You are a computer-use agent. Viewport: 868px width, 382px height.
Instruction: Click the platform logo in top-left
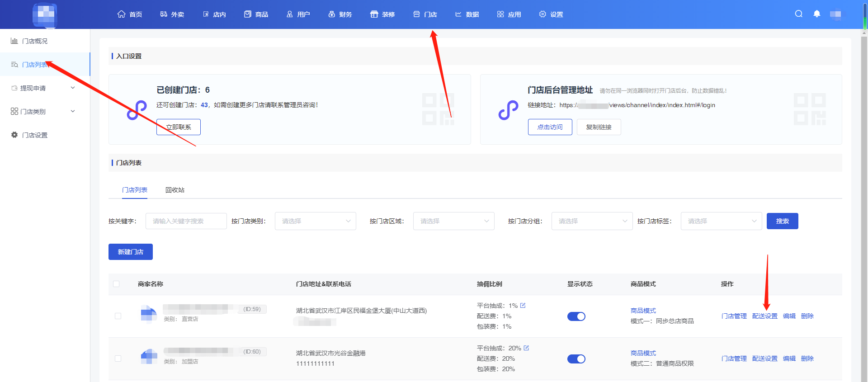point(45,15)
